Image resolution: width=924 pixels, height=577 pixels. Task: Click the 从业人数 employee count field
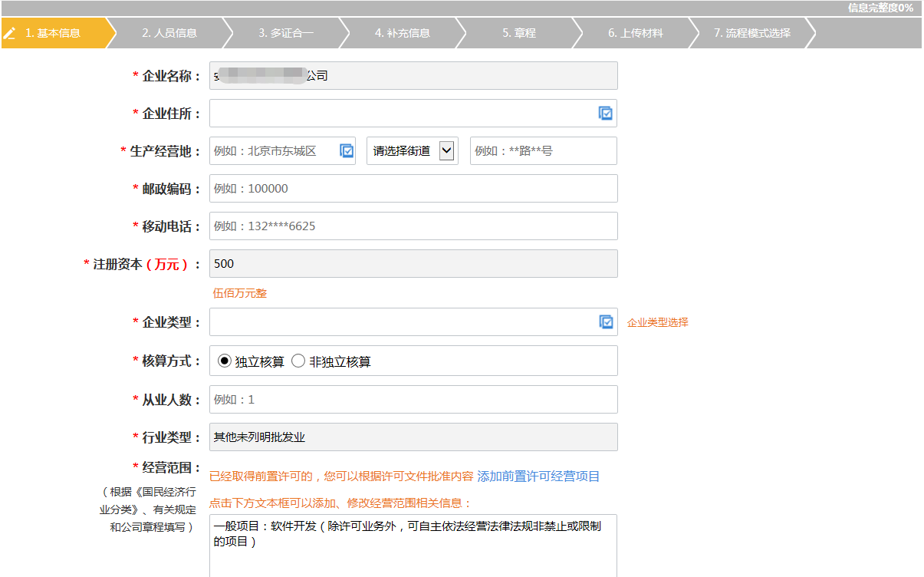point(414,399)
